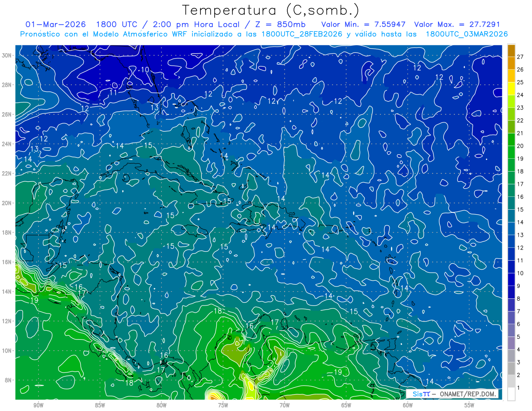Click legend scale value '3'
This screenshot has height=411, width=532.
pyautogui.click(x=518, y=362)
